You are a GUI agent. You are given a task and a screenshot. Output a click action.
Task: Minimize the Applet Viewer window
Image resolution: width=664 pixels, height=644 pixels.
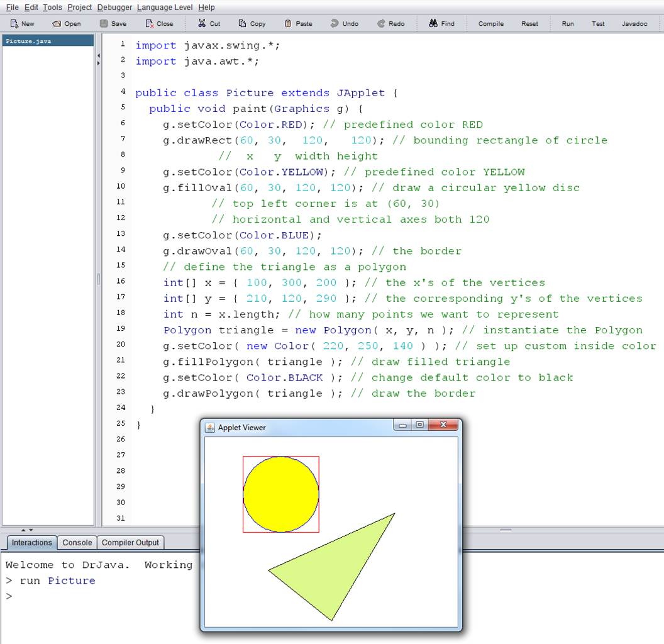(x=402, y=425)
